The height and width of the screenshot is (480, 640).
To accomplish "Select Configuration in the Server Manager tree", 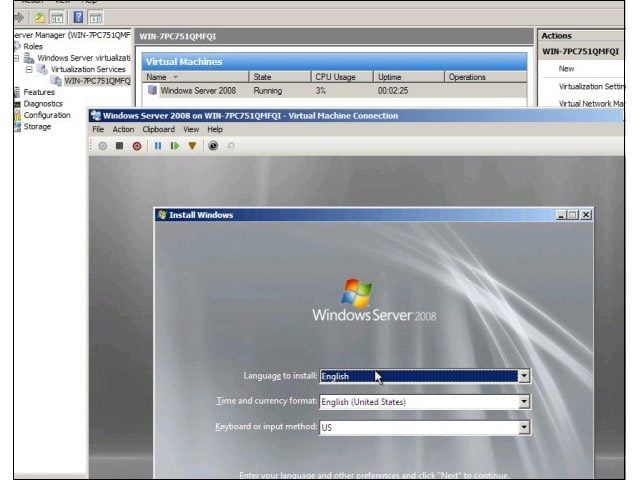I will coord(47,115).
